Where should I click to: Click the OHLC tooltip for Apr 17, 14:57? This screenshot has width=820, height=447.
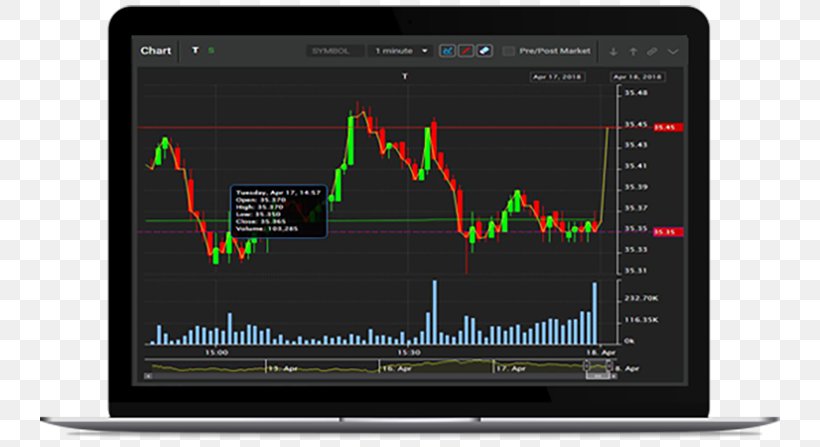pos(279,212)
